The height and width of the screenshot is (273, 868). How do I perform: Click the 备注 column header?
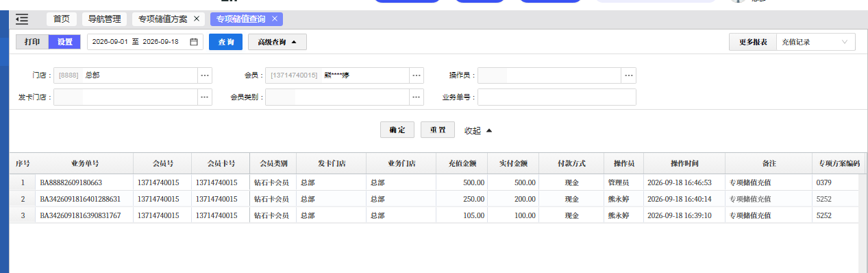(x=769, y=163)
